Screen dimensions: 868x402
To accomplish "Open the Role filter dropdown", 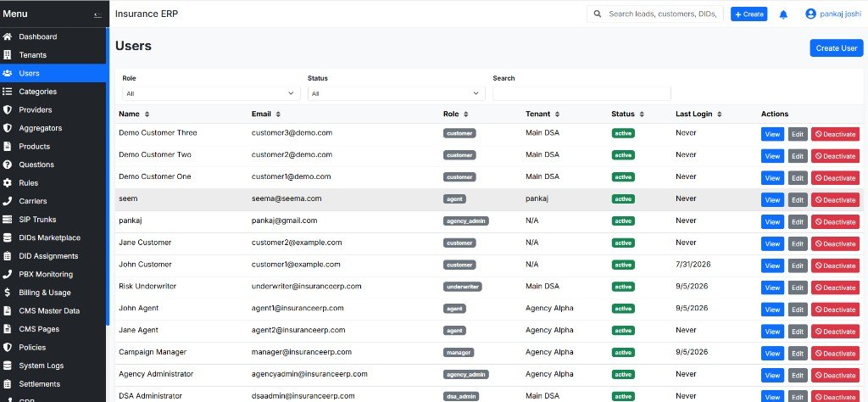I will pyautogui.click(x=211, y=93).
